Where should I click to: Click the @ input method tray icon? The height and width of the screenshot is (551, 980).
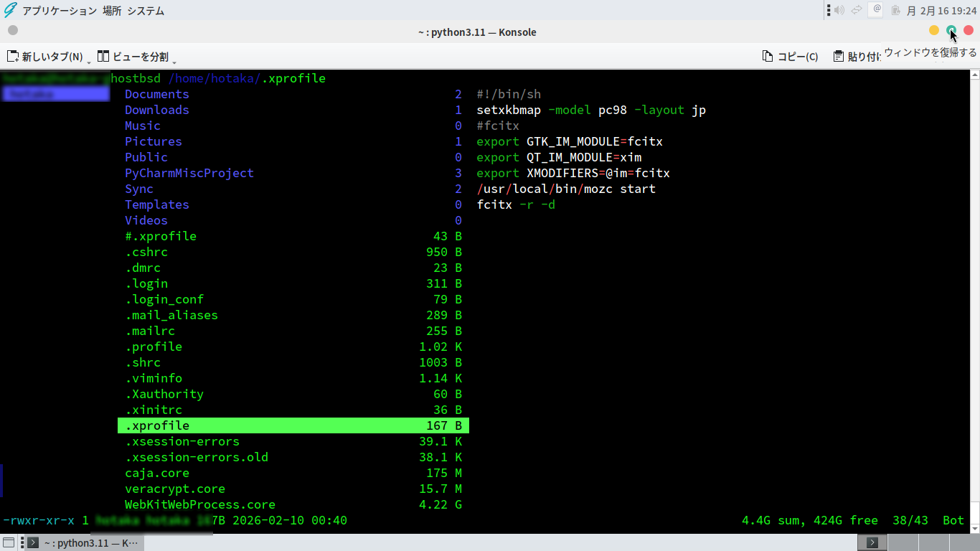876,9
